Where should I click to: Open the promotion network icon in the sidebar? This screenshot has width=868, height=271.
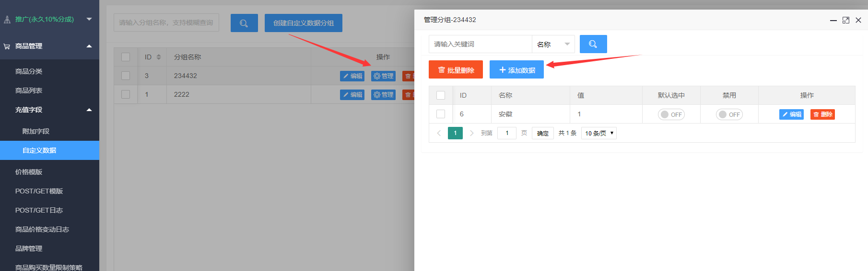7,20
